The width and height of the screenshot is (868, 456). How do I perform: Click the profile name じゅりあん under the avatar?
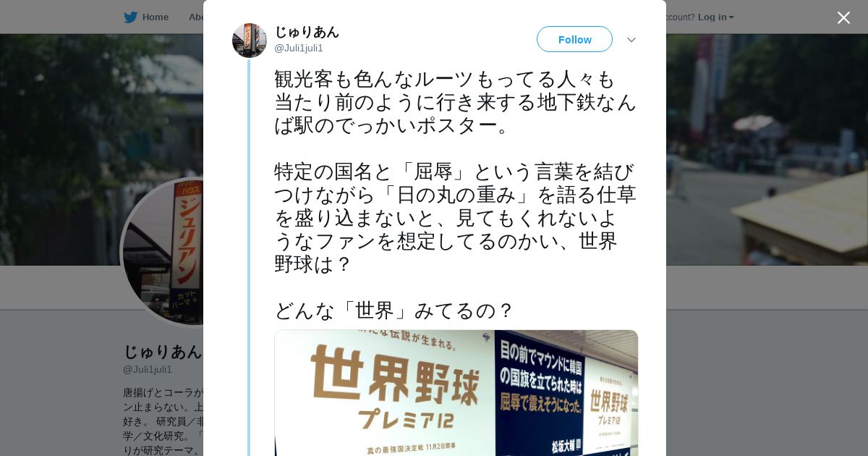click(162, 352)
